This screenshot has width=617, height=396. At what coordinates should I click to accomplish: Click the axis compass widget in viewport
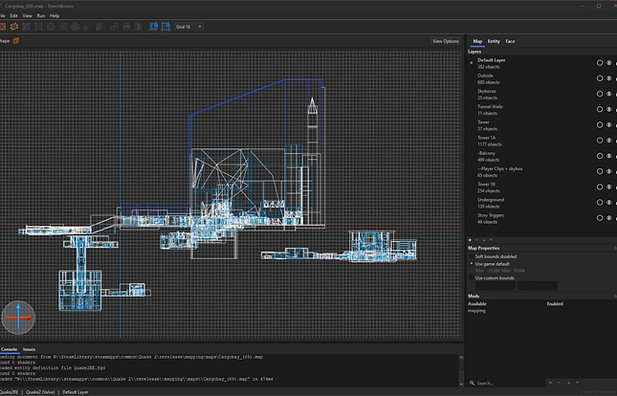point(18,317)
